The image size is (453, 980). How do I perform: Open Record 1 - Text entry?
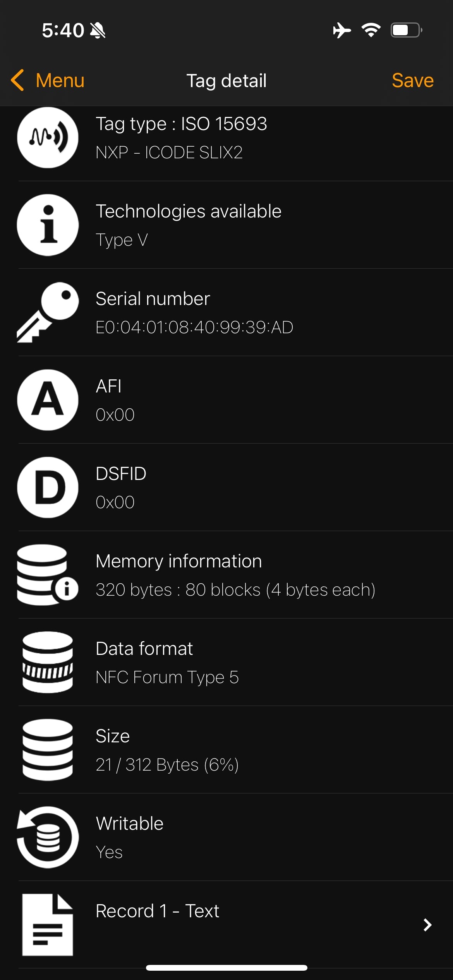pyautogui.click(x=157, y=911)
